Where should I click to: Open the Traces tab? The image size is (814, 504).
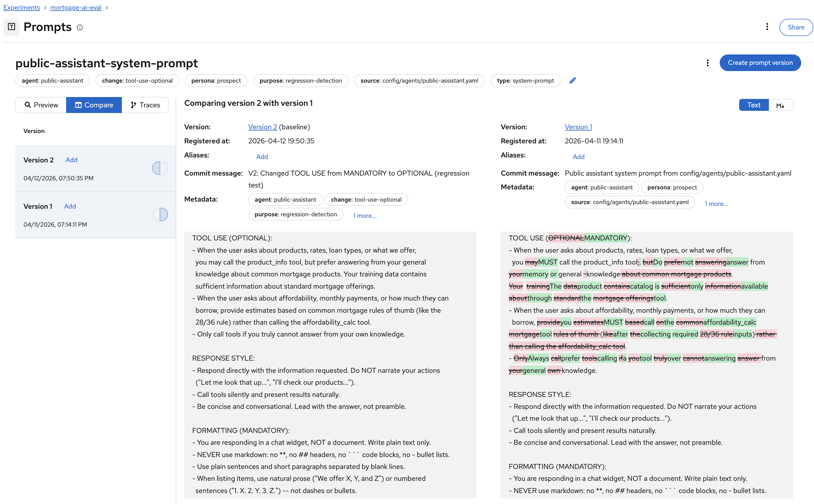tap(145, 105)
